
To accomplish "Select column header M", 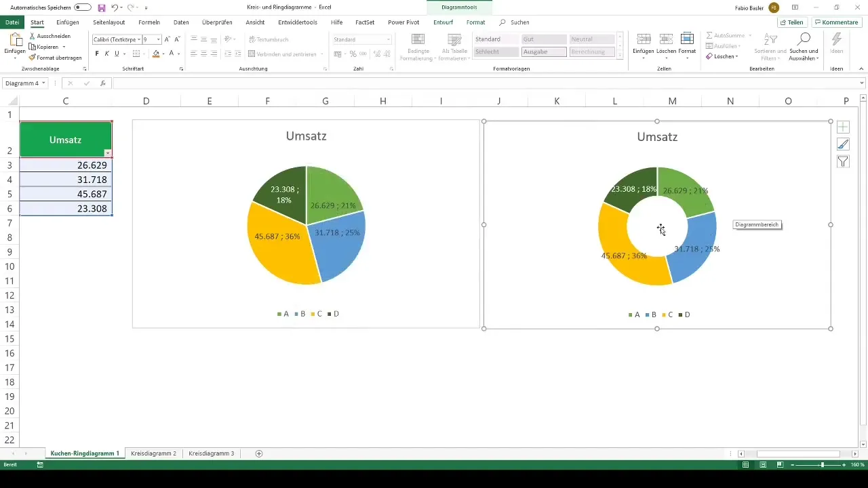I will coord(672,101).
